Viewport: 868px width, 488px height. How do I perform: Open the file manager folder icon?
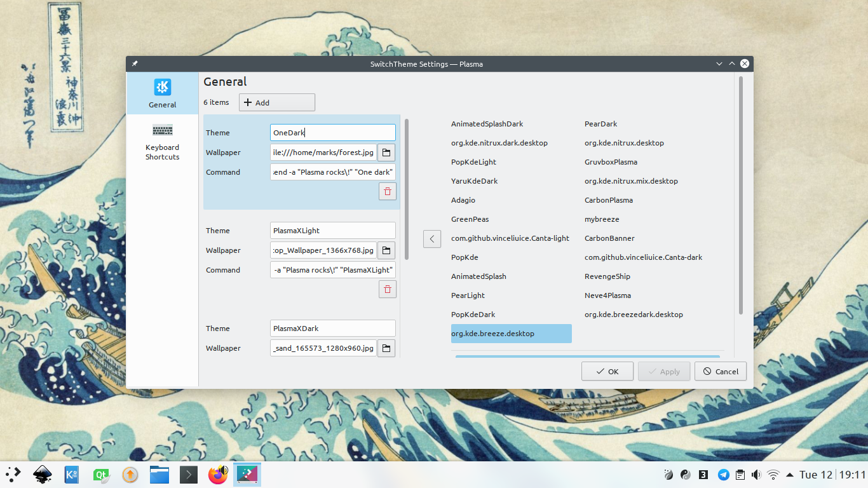coord(159,474)
